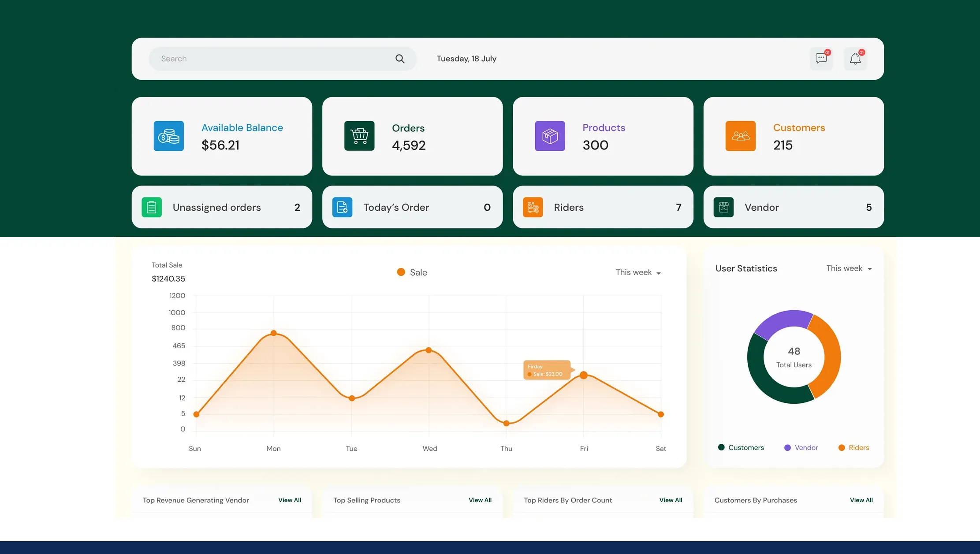Toggle the Customers legend in User Statistics
This screenshot has height=554, width=980.
coord(741,447)
